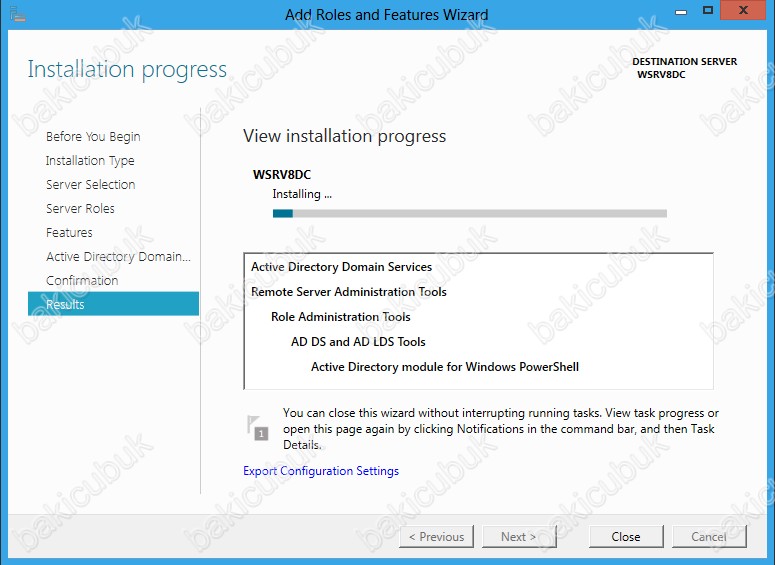This screenshot has width=775, height=565.
Task: Click the wizard icon in title bar
Action: click(x=15, y=14)
